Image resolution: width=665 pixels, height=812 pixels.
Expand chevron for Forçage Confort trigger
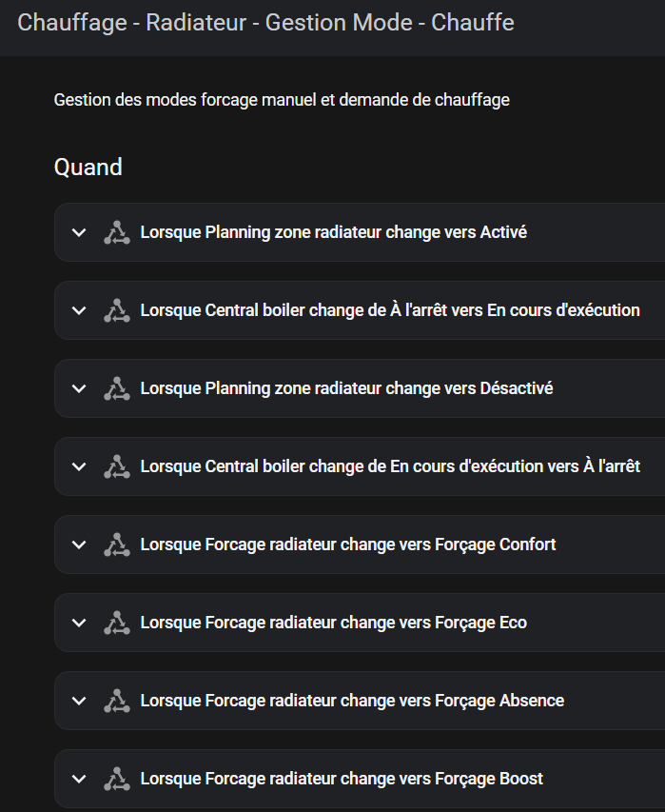pyautogui.click(x=79, y=545)
